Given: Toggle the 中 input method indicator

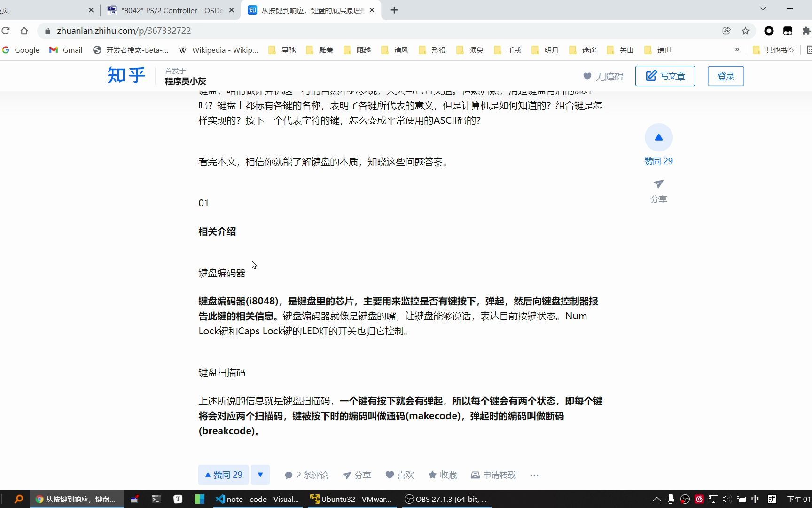Looking at the screenshot, I should (x=755, y=499).
